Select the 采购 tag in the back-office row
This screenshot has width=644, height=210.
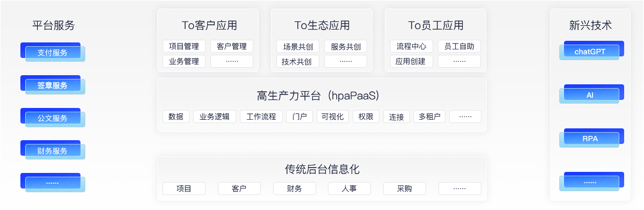coord(405,189)
